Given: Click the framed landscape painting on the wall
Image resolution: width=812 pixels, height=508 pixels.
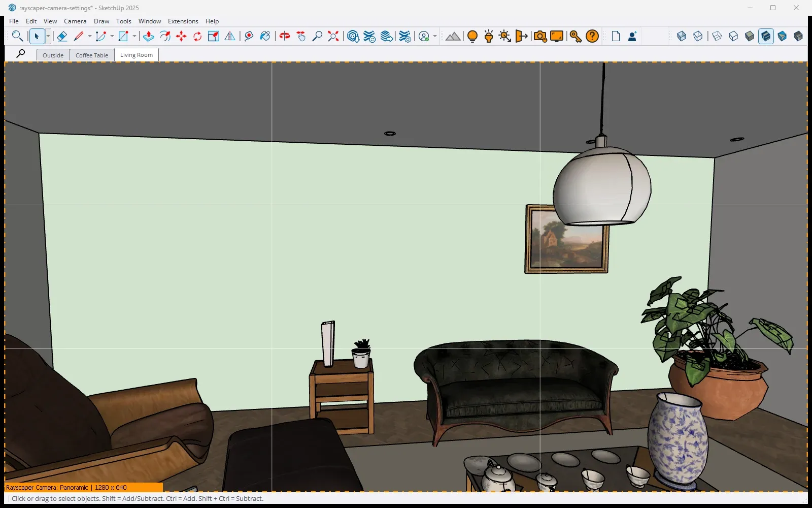Looking at the screenshot, I should point(566,239).
